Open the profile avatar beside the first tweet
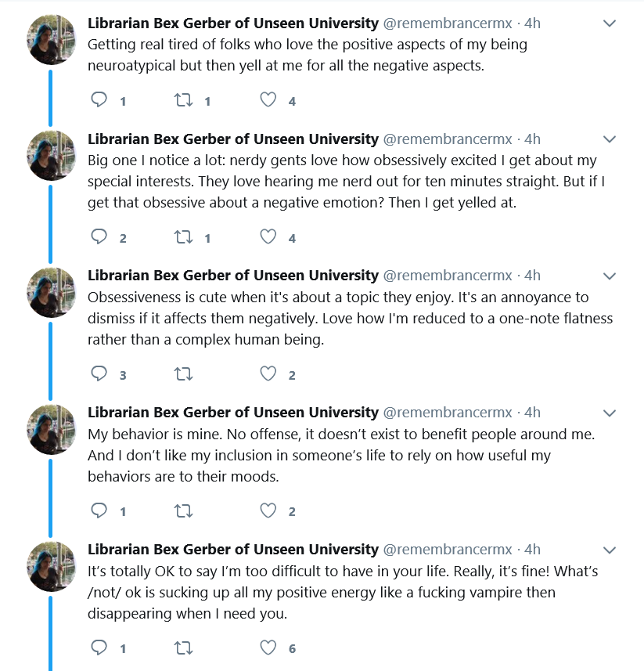Screen dimensions: 644x671 coord(52,40)
